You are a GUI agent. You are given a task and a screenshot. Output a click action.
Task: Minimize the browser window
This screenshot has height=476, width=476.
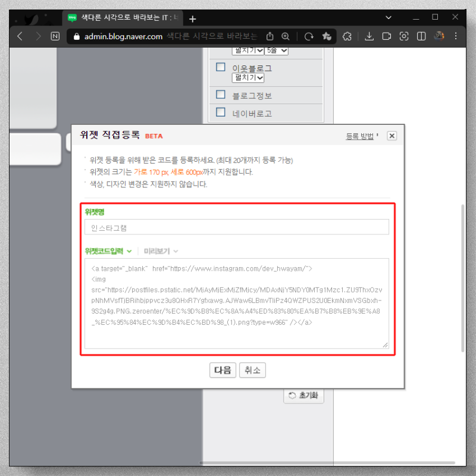416,18
